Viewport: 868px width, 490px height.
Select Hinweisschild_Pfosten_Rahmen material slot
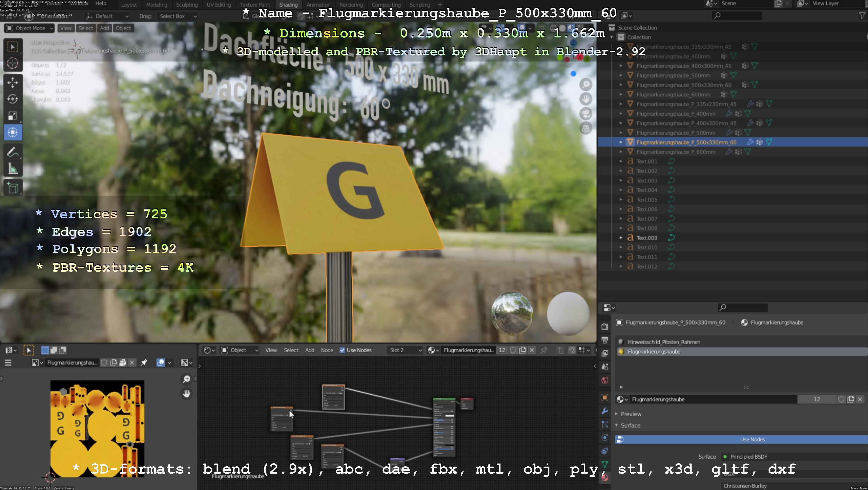tap(664, 342)
